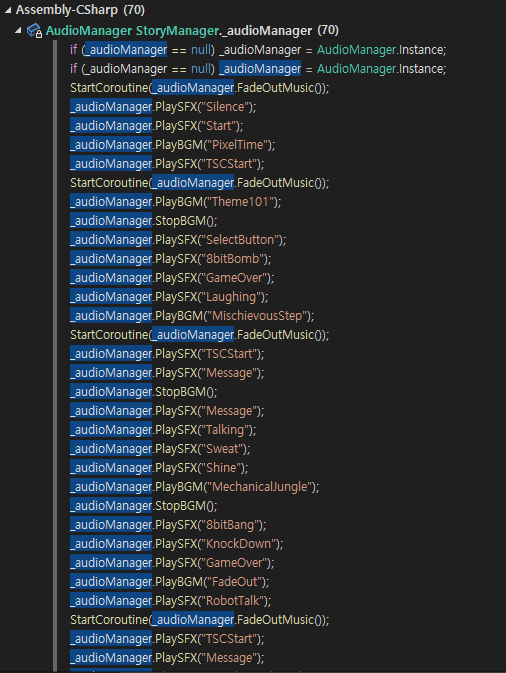This screenshot has width=506, height=673.
Task: Select the PlaySFX("SelectButton") result
Action: click(178, 239)
